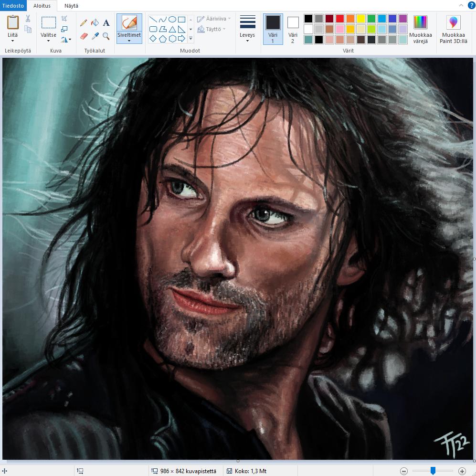
Task: Choose the Rectangle shape
Action: [x=181, y=20]
